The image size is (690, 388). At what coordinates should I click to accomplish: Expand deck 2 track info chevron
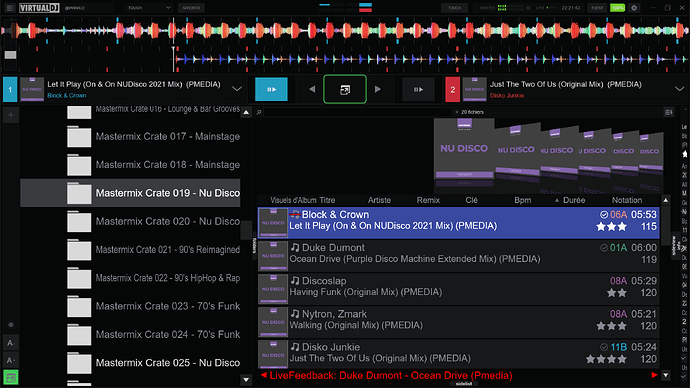[679, 89]
